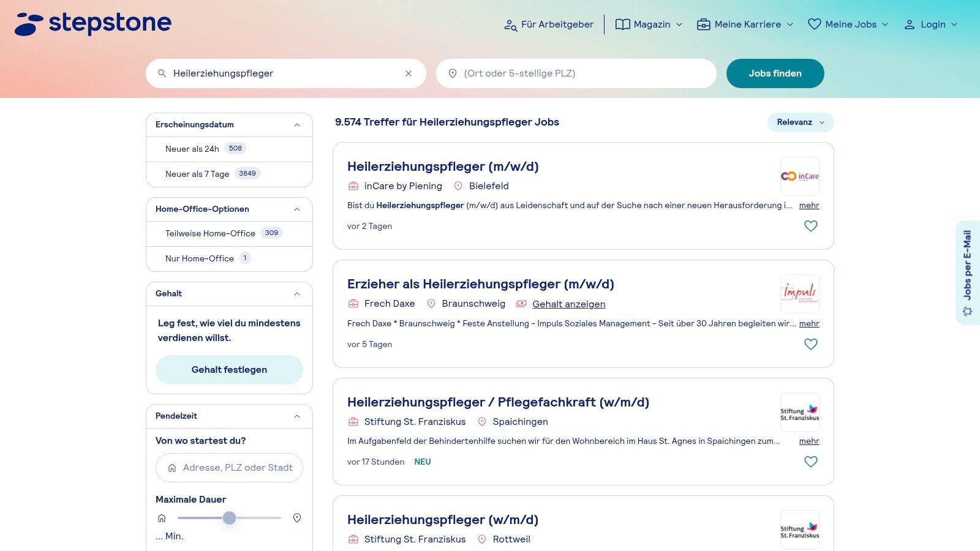Click the Maximale Dauer slider handle
This screenshot has height=551, width=980.
click(229, 518)
